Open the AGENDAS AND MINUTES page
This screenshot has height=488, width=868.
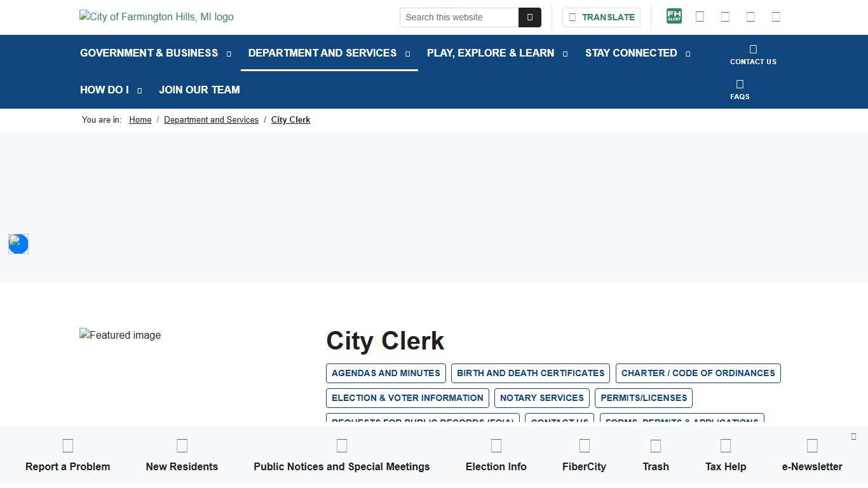(385, 373)
